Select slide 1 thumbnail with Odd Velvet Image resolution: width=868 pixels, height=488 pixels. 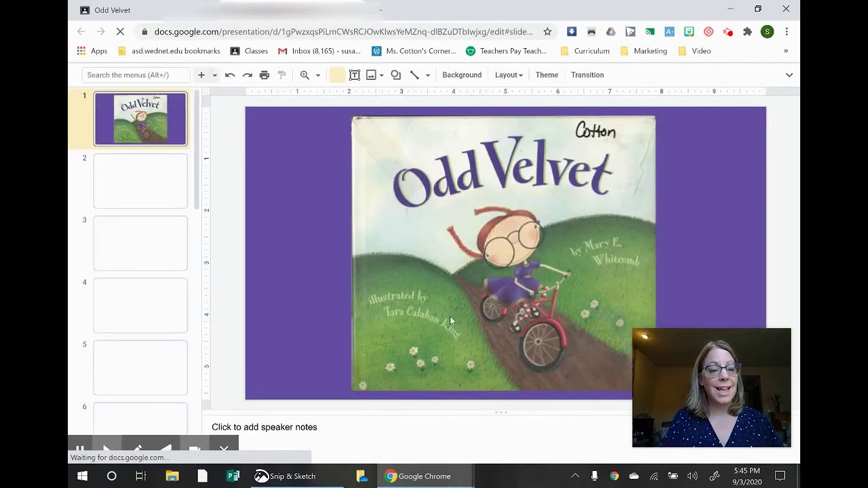[140, 119]
